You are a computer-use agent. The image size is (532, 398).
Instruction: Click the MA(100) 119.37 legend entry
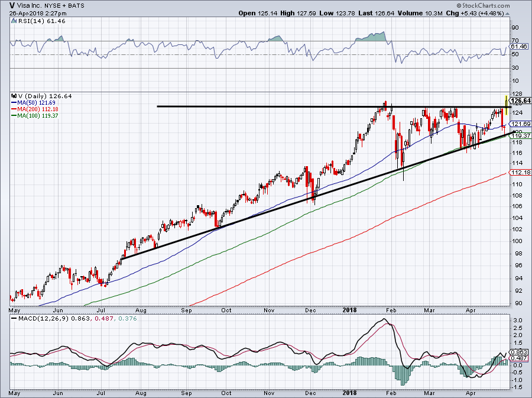point(38,115)
